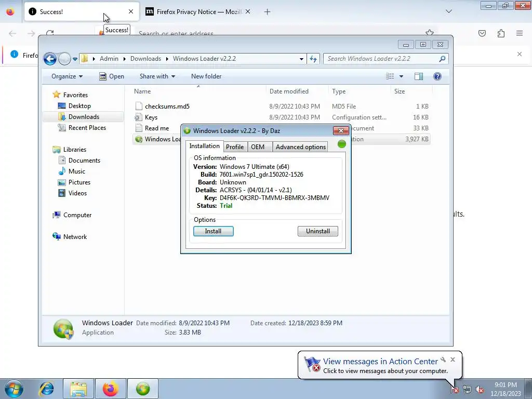This screenshot has height=399, width=532.
Task: Click the Save to Pocket icon in Firefox
Action: click(x=482, y=33)
